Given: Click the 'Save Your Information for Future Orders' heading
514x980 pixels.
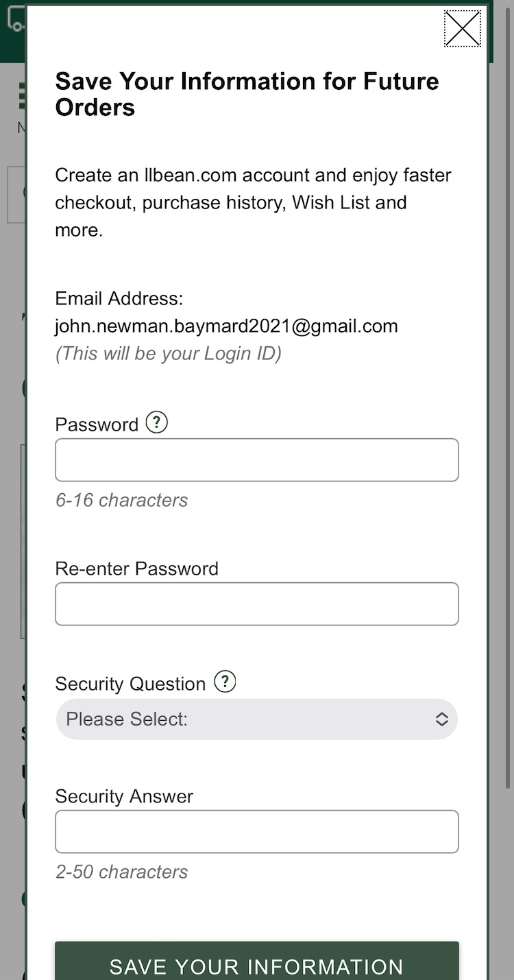Looking at the screenshot, I should (x=247, y=94).
